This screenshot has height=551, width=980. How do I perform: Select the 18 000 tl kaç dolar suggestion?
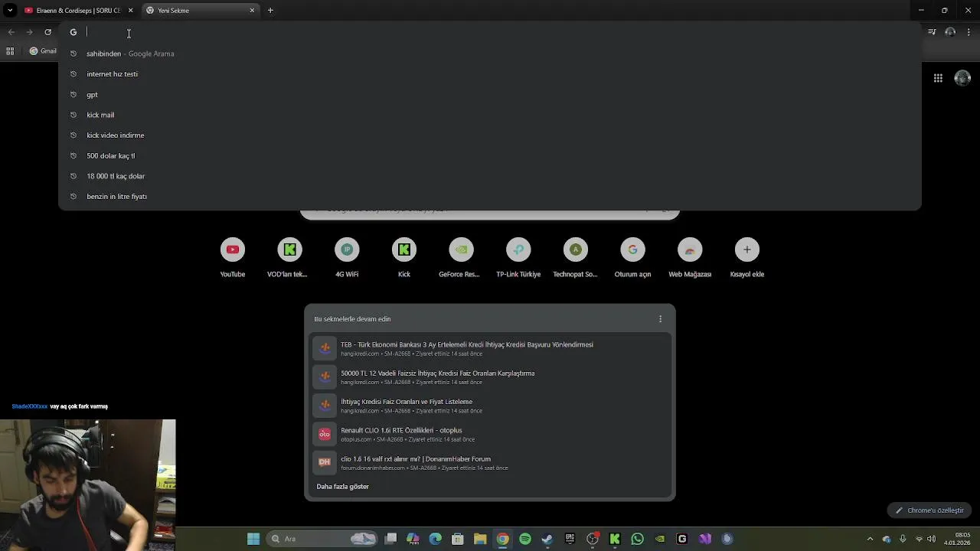(490, 176)
